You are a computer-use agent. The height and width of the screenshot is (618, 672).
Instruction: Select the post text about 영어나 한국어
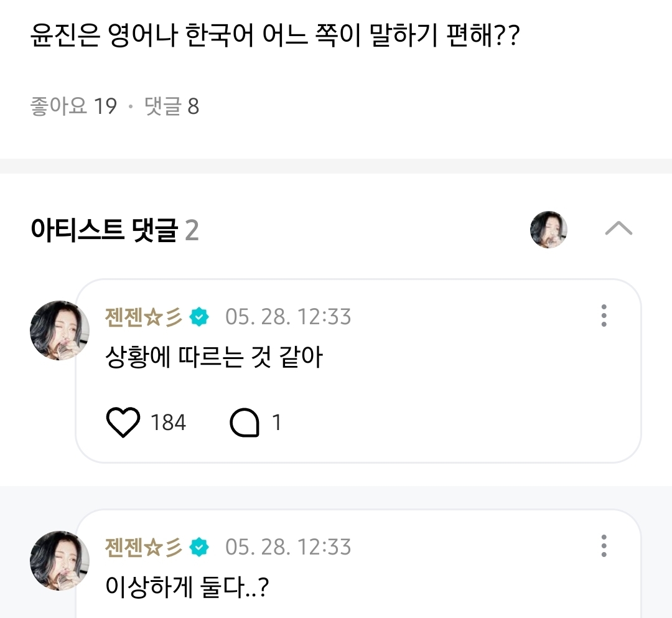(x=275, y=39)
